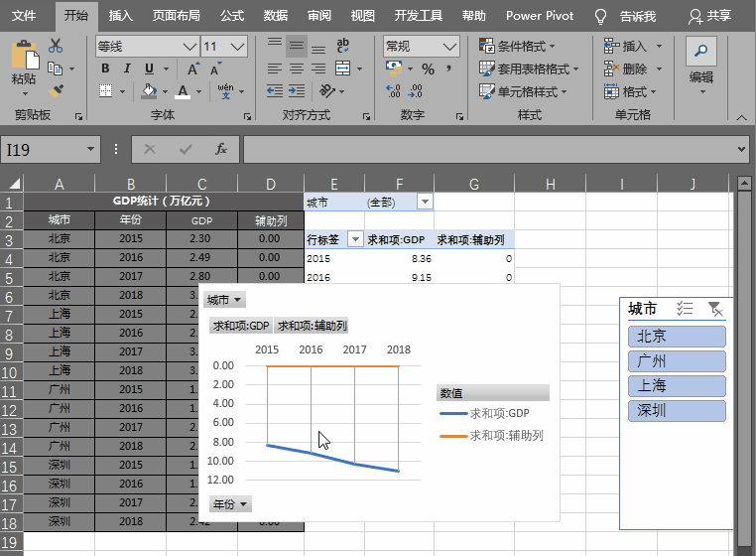Apply the Font Color red A
The height and width of the screenshot is (556, 756).
pyautogui.click(x=183, y=90)
